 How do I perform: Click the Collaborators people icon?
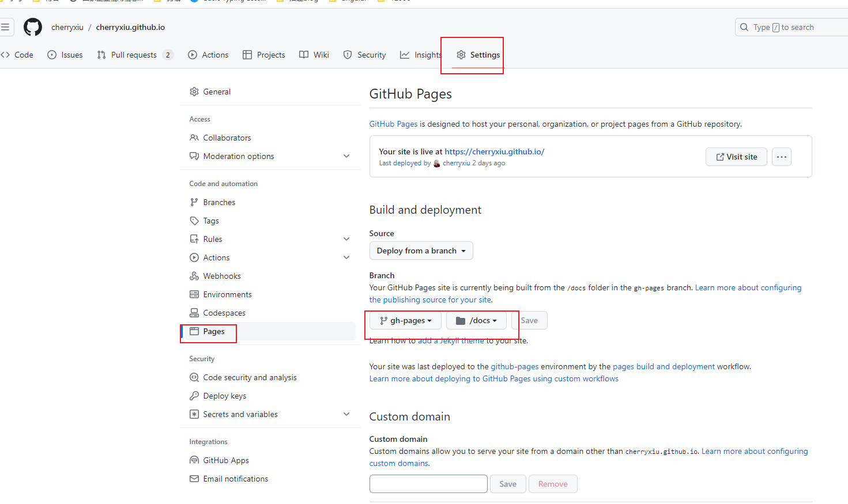pos(194,138)
